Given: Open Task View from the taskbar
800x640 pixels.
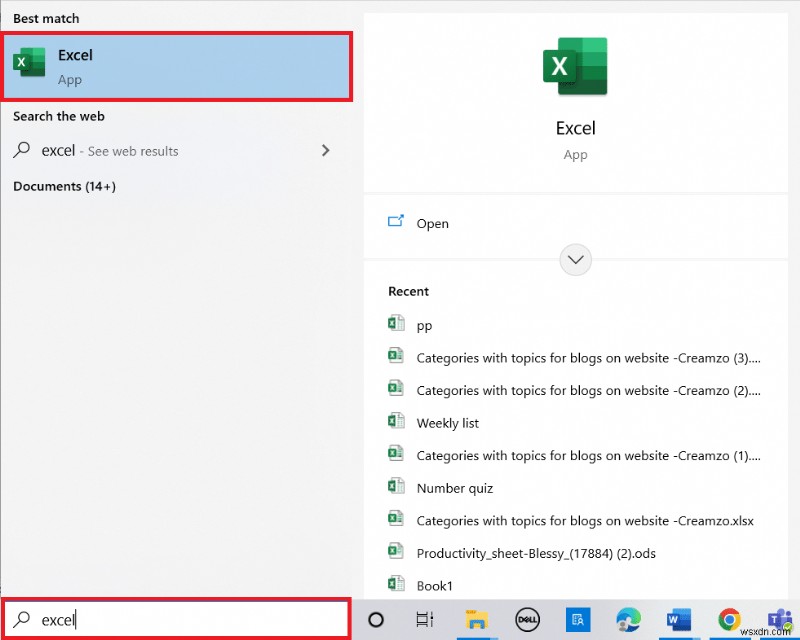Looking at the screenshot, I should tap(424, 620).
